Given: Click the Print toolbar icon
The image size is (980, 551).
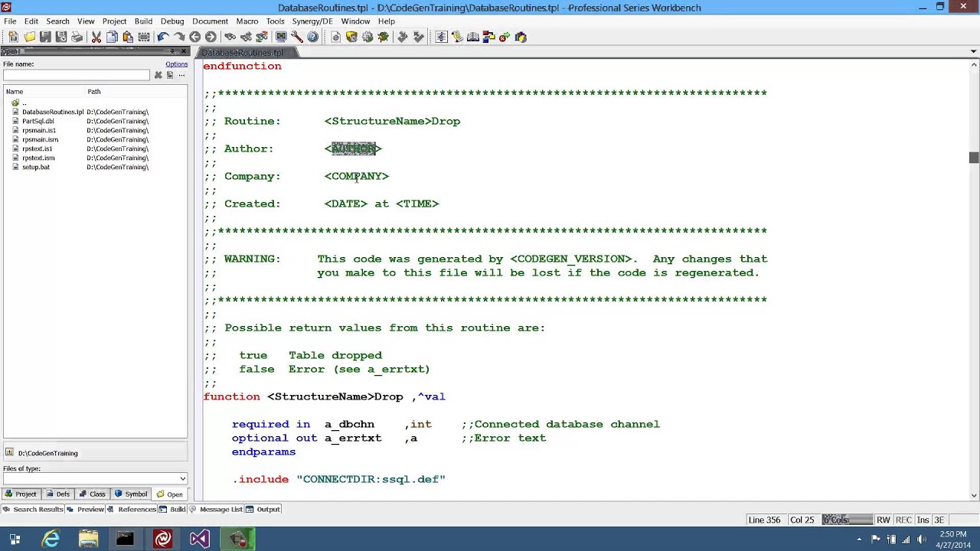Looking at the screenshot, I should [77, 37].
